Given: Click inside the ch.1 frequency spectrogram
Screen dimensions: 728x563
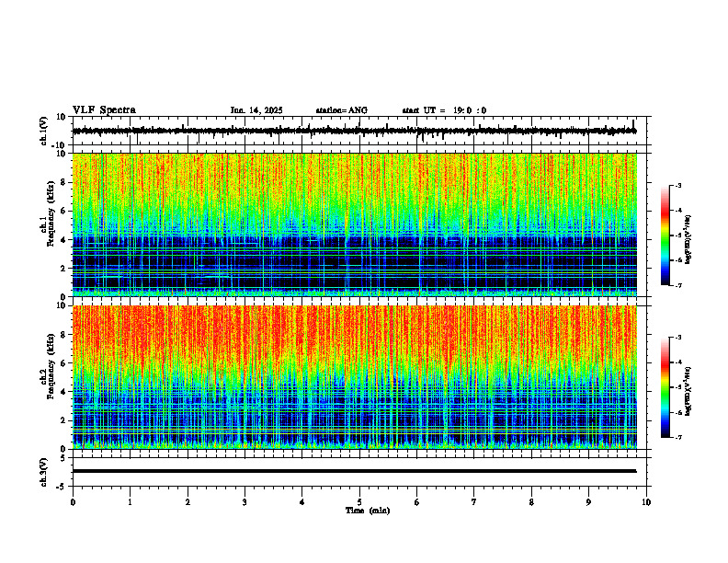Looking at the screenshot, I should click(354, 224).
